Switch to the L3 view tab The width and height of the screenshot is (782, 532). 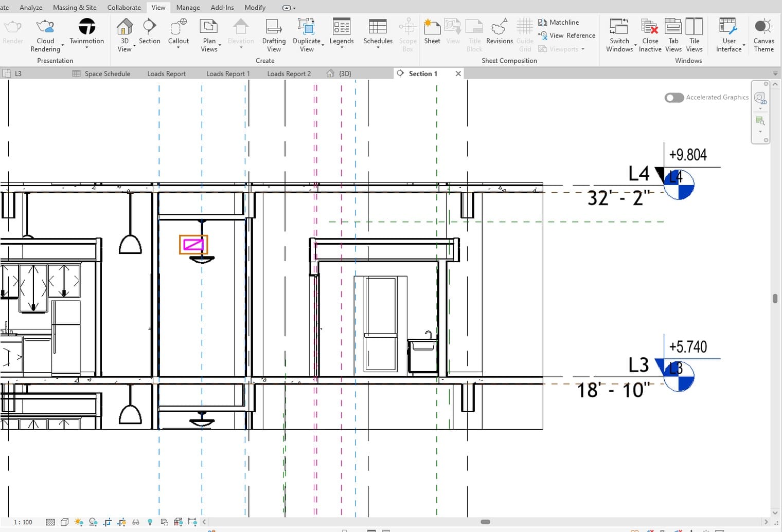(12, 74)
